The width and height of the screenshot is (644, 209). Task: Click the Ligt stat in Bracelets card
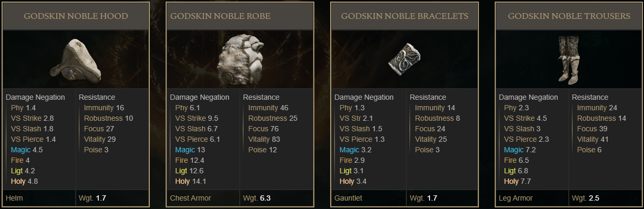(345, 171)
